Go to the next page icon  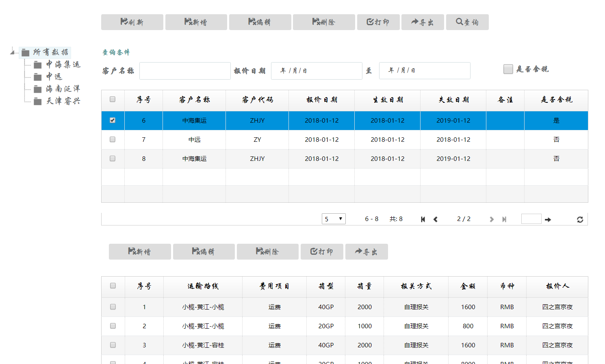coord(492,219)
